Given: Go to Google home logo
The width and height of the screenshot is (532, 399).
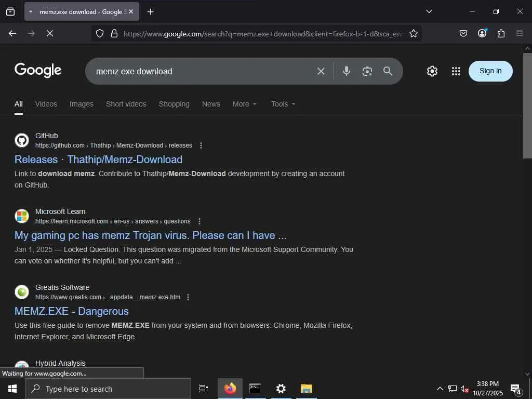Looking at the screenshot, I should coord(38,70).
